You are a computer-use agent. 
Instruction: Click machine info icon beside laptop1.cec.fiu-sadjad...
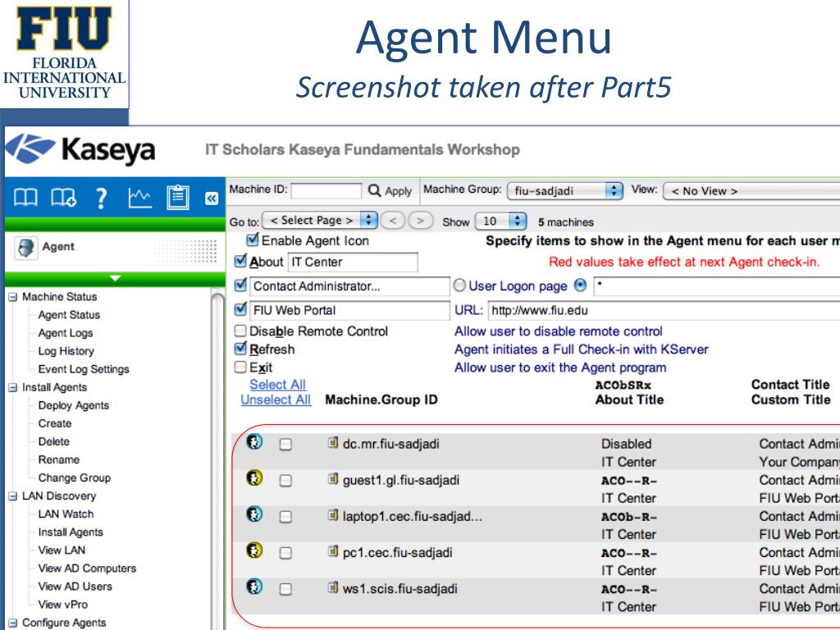coord(333,515)
